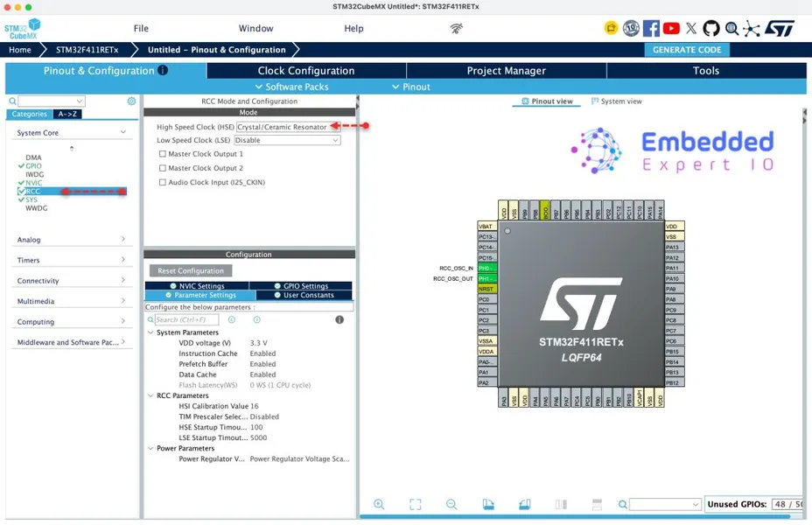Viewport: 812px width, 525px height.
Task: Open the Facebook icon in toolbar
Action: (x=651, y=28)
